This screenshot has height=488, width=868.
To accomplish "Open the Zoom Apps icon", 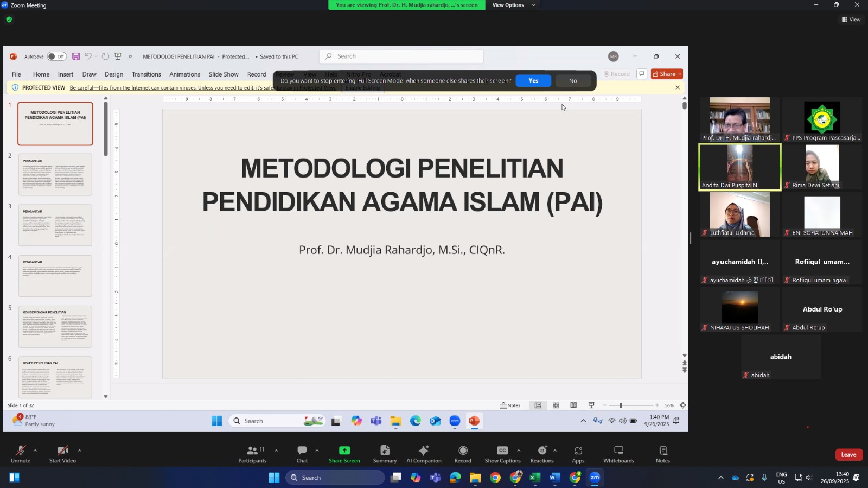I will 578,454.
